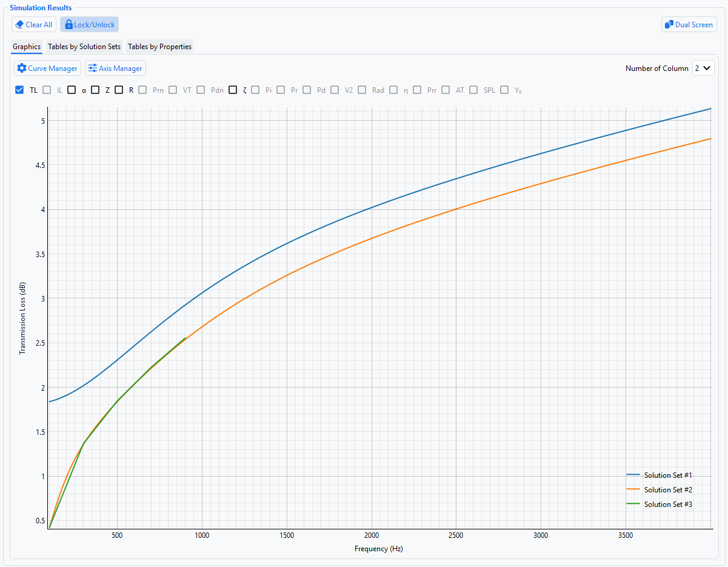
Task: Click the orange Solution Set #2 legend line
Action: tap(633, 489)
